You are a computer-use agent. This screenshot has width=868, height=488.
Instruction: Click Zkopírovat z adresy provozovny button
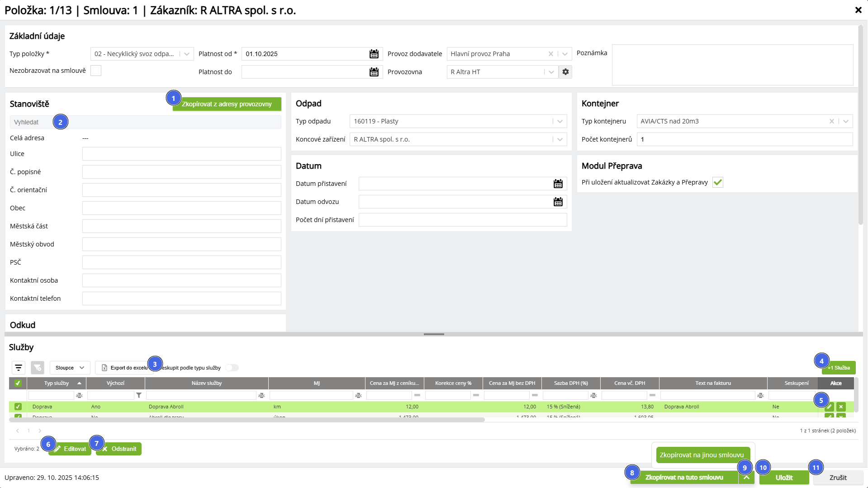pos(227,104)
